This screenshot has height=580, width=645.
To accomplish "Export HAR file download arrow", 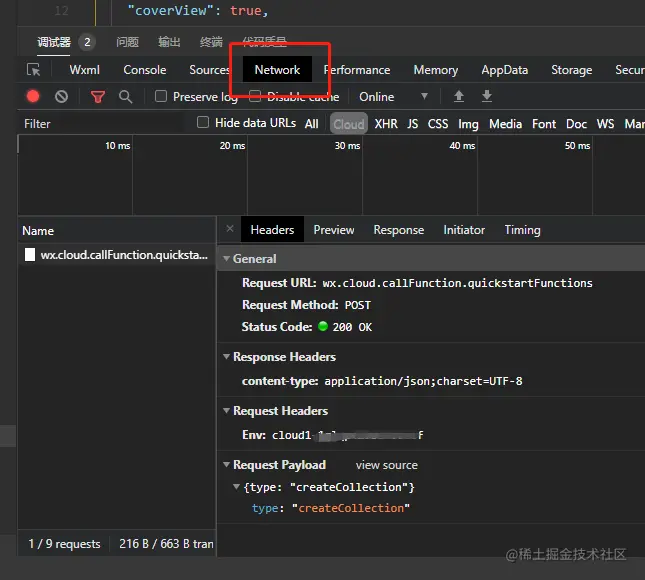I will point(487,96).
